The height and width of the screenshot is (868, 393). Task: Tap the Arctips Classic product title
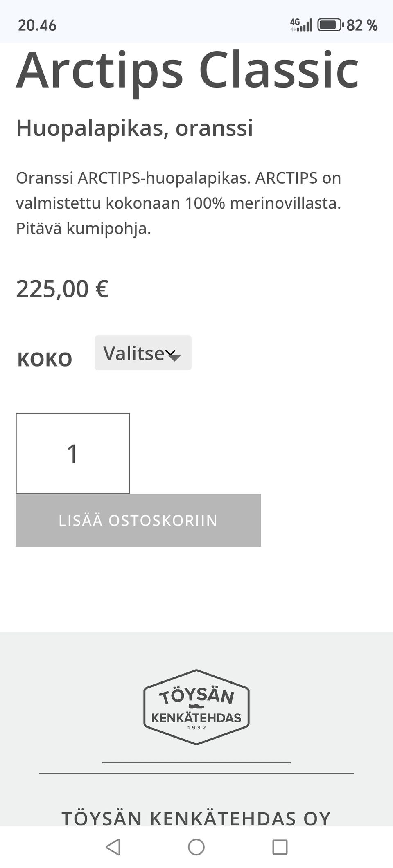pos(187,70)
